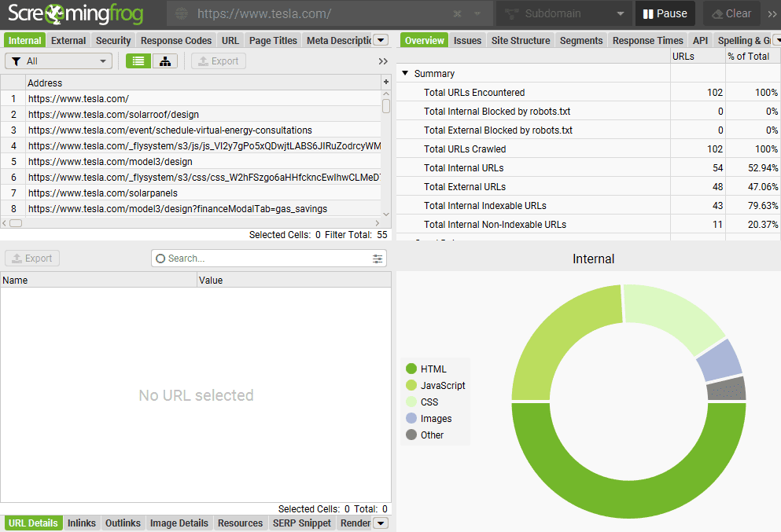Image resolution: width=781 pixels, height=532 pixels.
Task: Export the Internal URL list
Action: 218,61
